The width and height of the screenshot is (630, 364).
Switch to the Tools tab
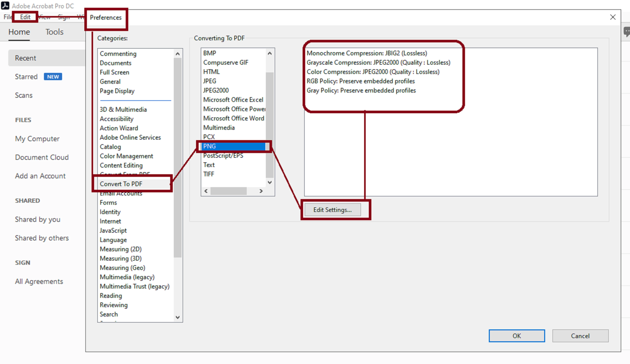(54, 32)
